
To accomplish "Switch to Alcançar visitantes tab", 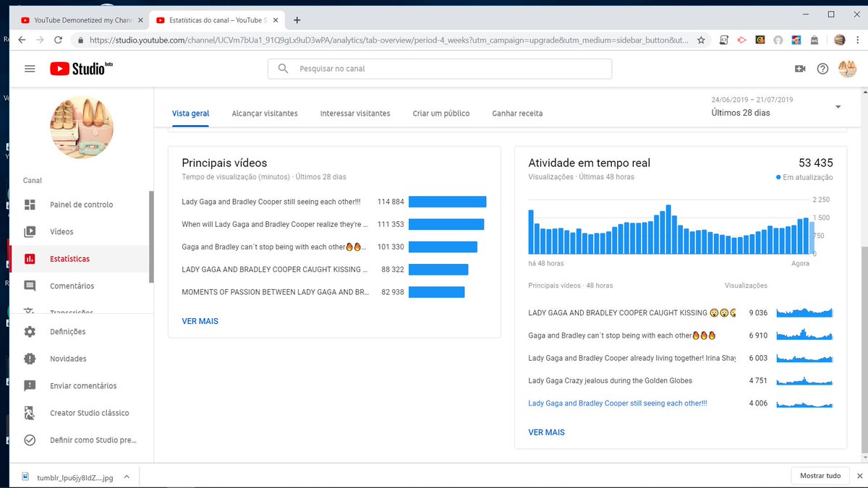I will tap(265, 114).
